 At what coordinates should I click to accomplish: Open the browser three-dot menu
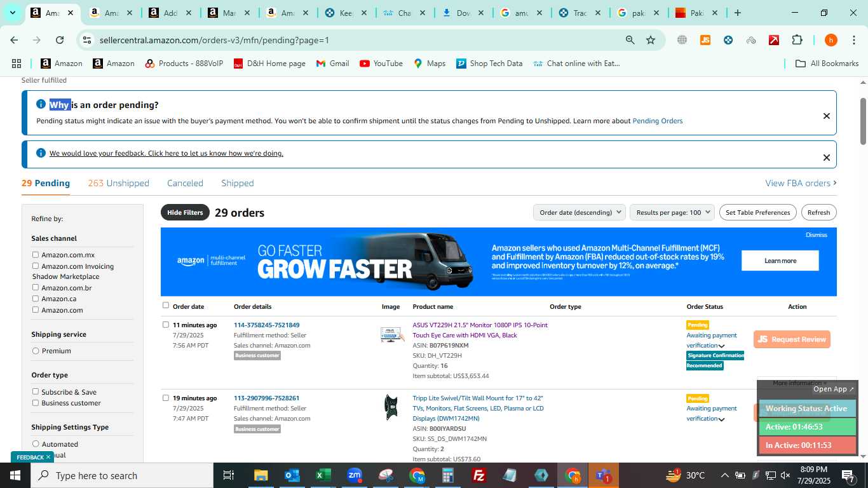853,40
